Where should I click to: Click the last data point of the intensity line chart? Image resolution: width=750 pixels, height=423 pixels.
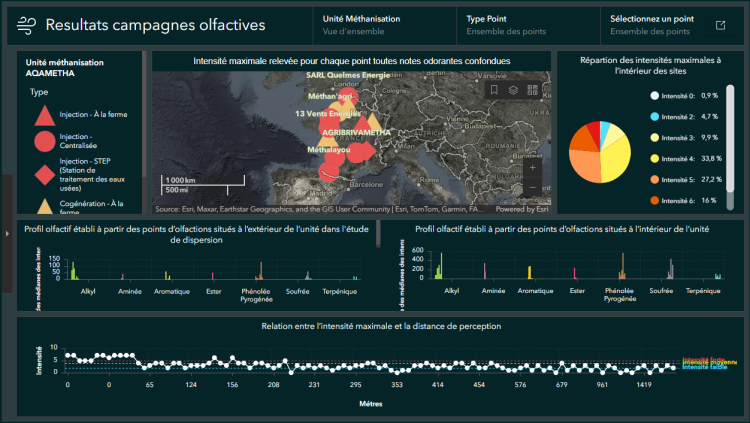coord(673,367)
